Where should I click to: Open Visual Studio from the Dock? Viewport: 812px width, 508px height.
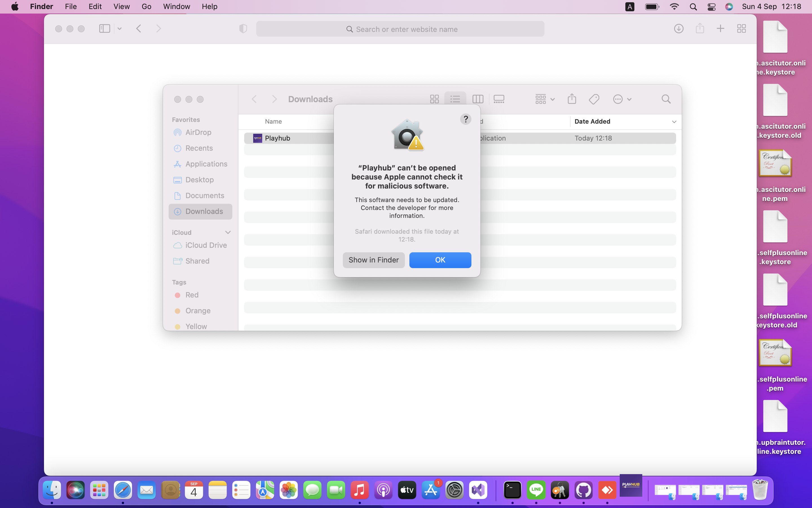478,490
